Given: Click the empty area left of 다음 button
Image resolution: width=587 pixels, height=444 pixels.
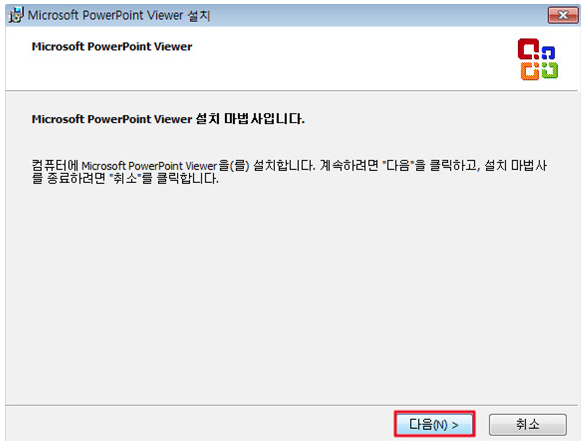Looking at the screenshot, I should pyautogui.click(x=198, y=424).
